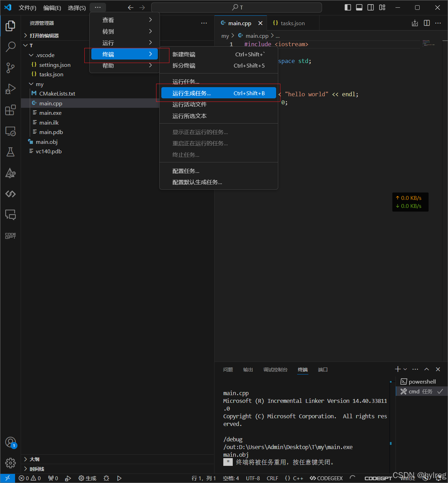Expand the 大纲 outline section
This screenshot has width=448, height=483.
coord(118,459)
